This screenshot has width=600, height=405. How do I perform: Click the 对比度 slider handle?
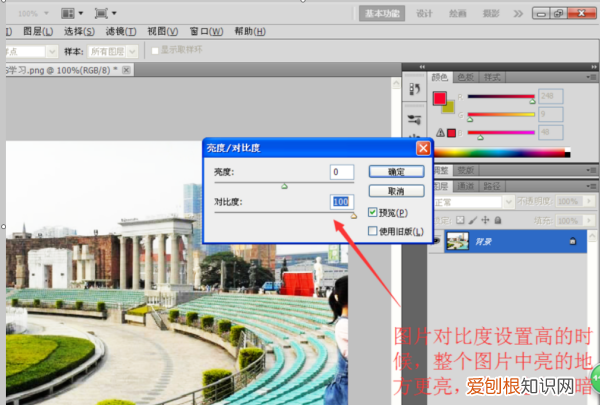[354, 216]
